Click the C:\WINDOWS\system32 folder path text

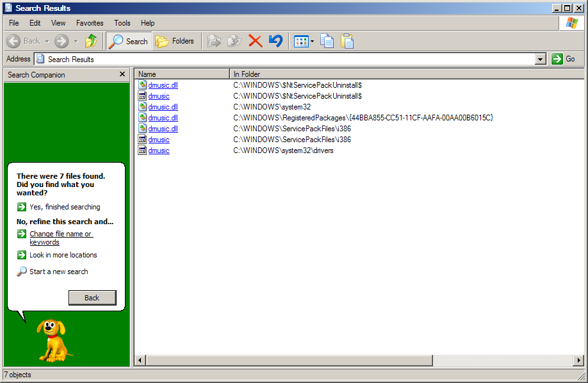[x=272, y=107]
